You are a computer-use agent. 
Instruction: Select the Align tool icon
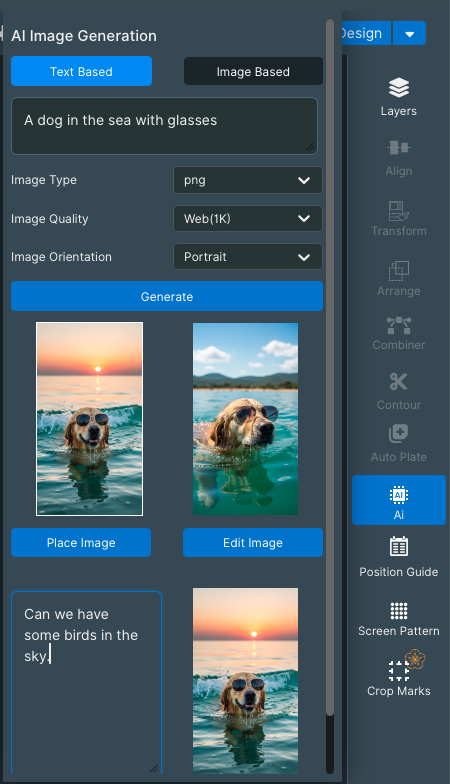click(x=398, y=148)
